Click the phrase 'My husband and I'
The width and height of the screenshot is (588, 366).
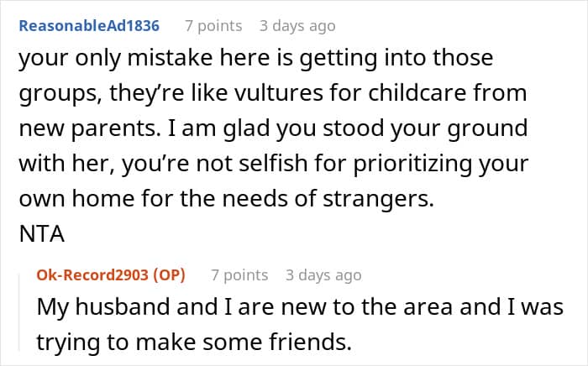tap(134, 306)
